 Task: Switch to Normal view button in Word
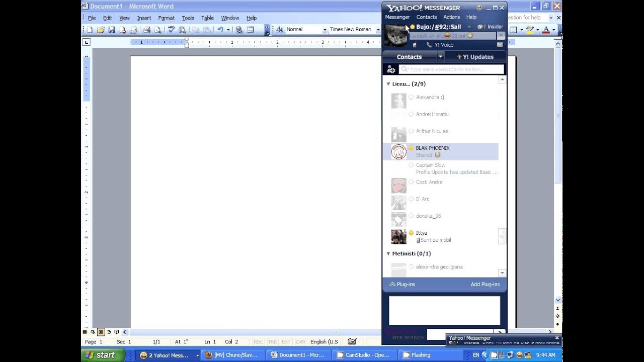pyautogui.click(x=85, y=332)
